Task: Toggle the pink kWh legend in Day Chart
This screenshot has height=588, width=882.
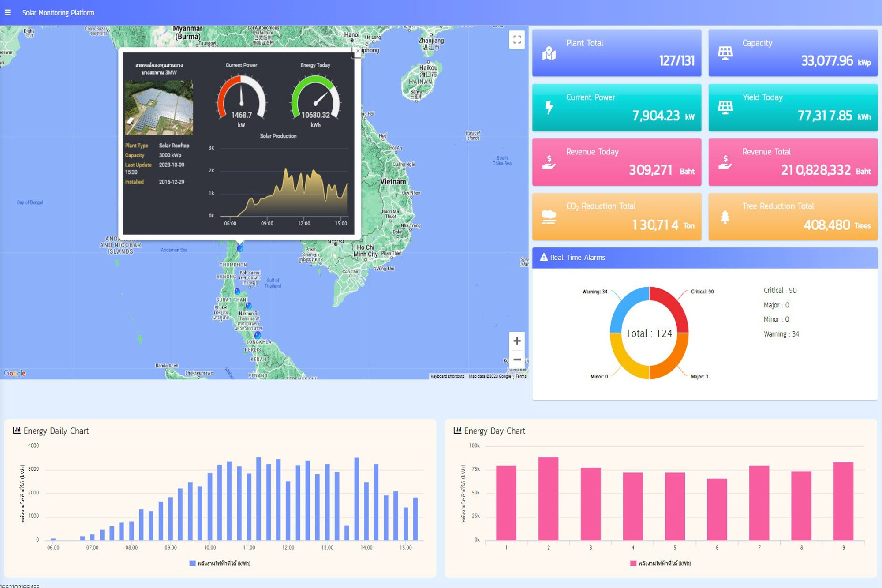Action: 661,563
